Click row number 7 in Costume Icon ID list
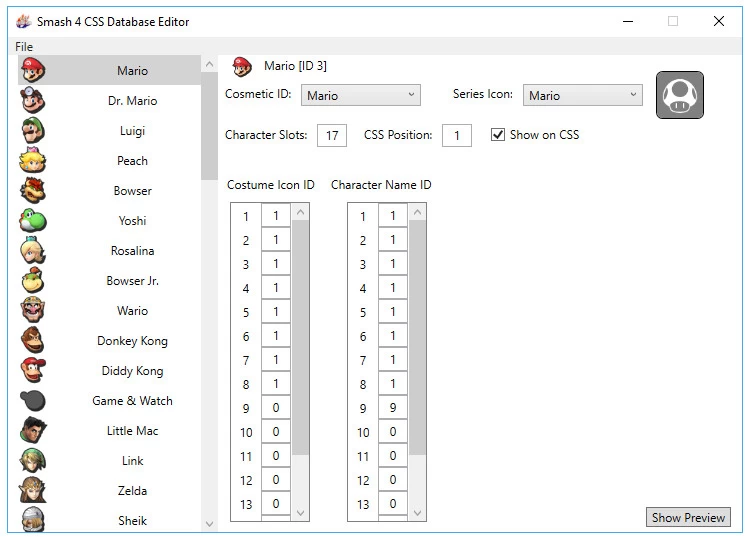The width and height of the screenshot is (750, 540). click(x=246, y=360)
